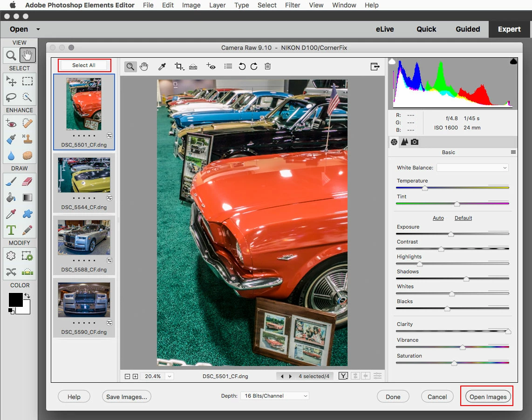Expand the zoom level 20.4% dropdown
The height and width of the screenshot is (420, 532).
point(170,376)
